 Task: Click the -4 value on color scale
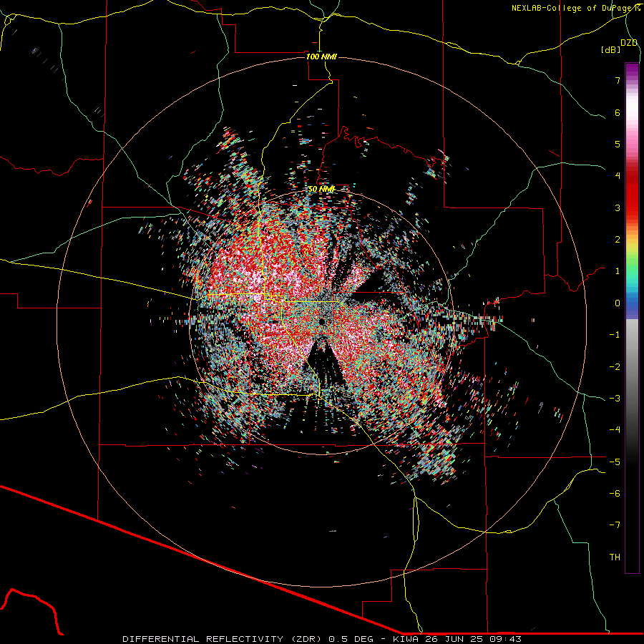pos(615,430)
